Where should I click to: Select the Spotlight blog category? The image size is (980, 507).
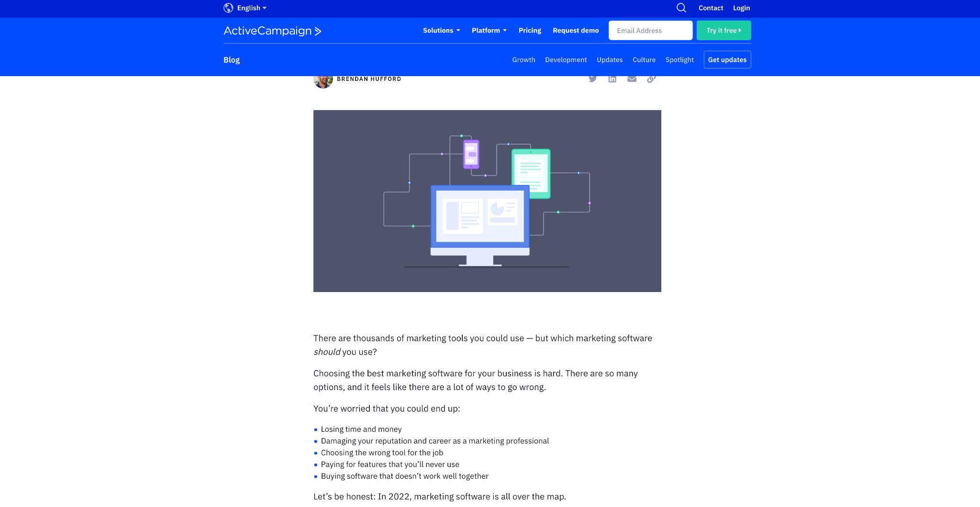[x=679, y=60]
